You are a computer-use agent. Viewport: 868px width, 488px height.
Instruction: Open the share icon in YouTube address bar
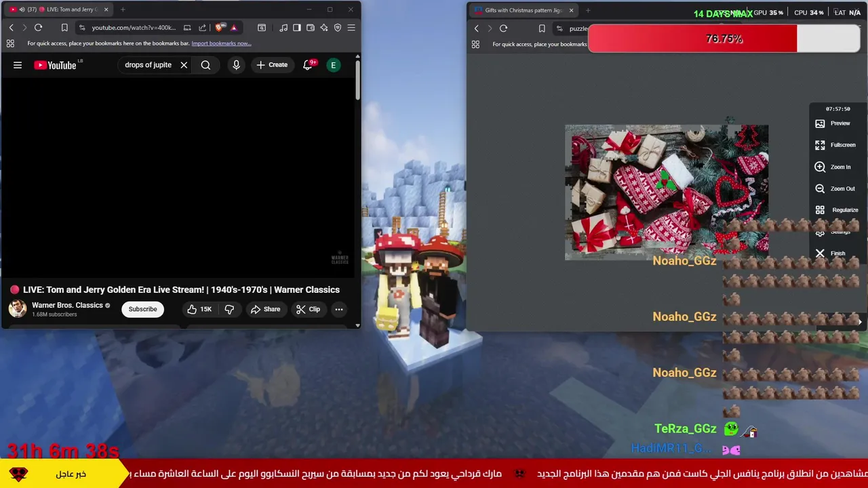point(202,28)
